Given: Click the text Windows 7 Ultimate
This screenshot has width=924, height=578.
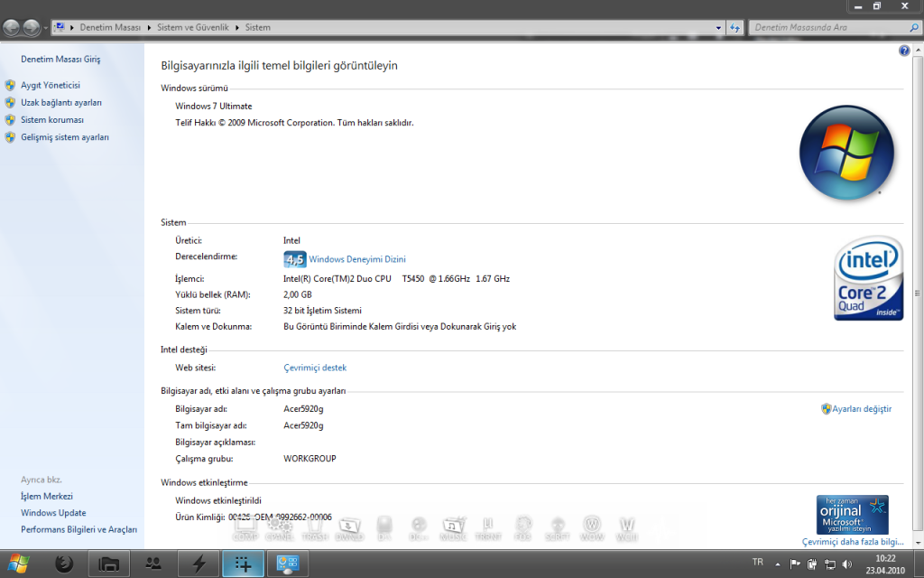Looking at the screenshot, I should click(x=213, y=107).
